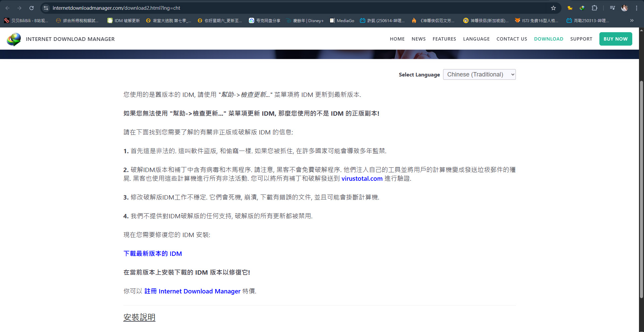The height and width of the screenshot is (332, 644).
Task: Open the 神雕侠侣(新加坡版) bookmark
Action: [486, 20]
